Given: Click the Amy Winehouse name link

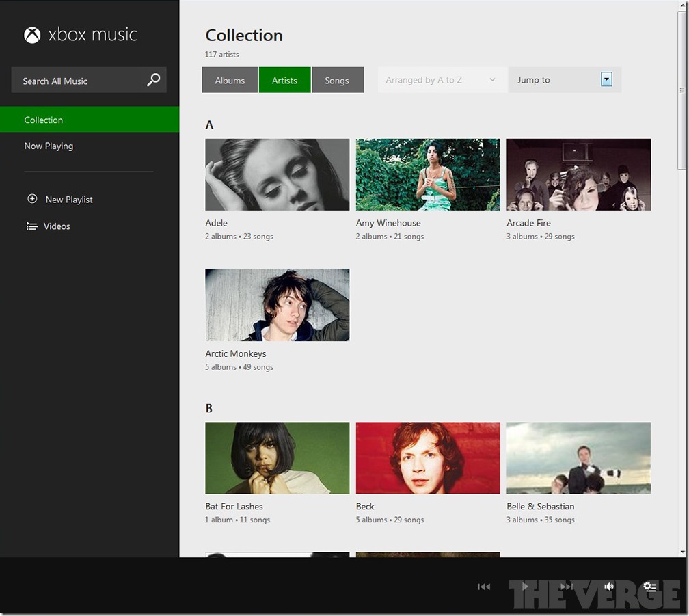Looking at the screenshot, I should pyautogui.click(x=388, y=223).
